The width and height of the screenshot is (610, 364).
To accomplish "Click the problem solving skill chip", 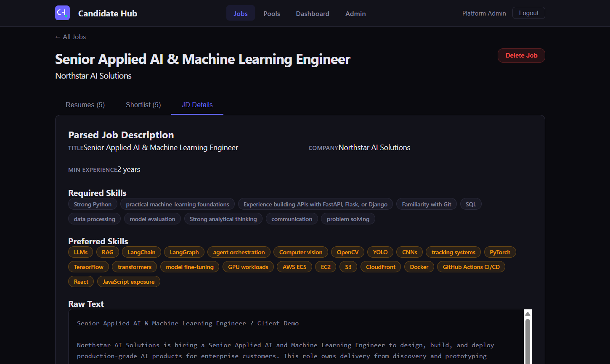I will pos(348,219).
